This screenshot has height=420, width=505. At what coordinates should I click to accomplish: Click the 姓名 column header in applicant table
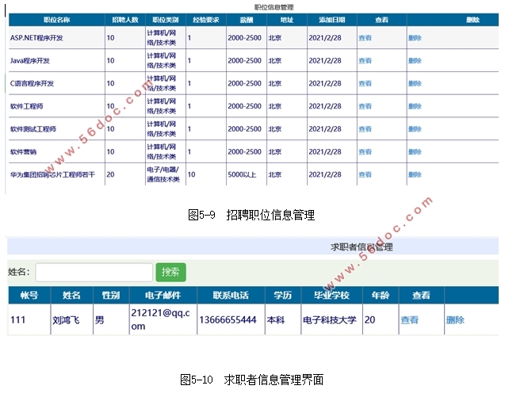coord(71,296)
